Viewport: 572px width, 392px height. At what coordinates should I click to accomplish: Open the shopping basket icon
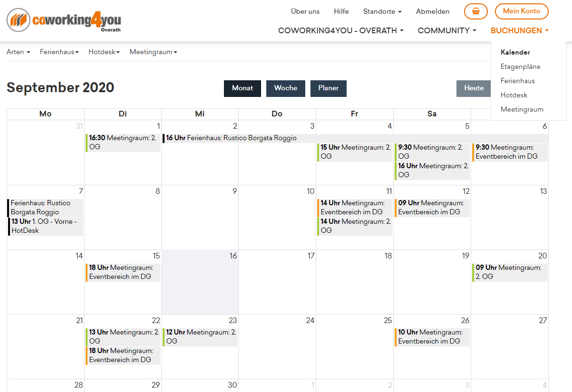tap(475, 11)
